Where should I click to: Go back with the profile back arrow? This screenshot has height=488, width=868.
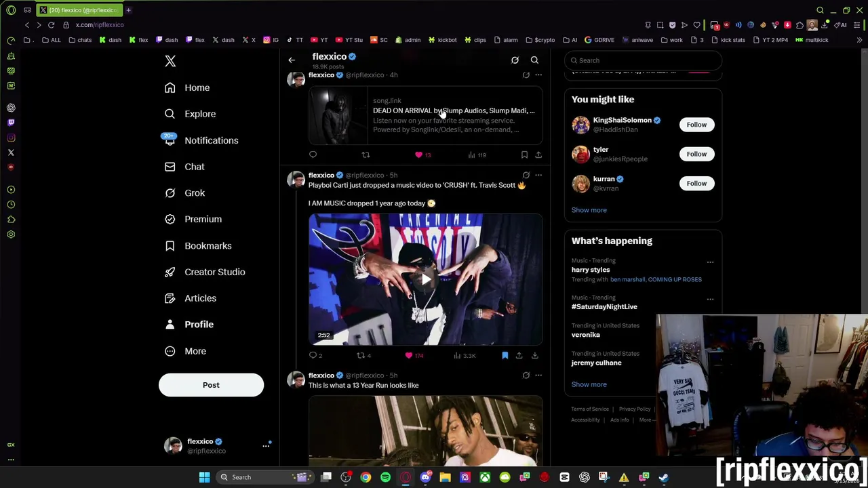[x=292, y=60]
